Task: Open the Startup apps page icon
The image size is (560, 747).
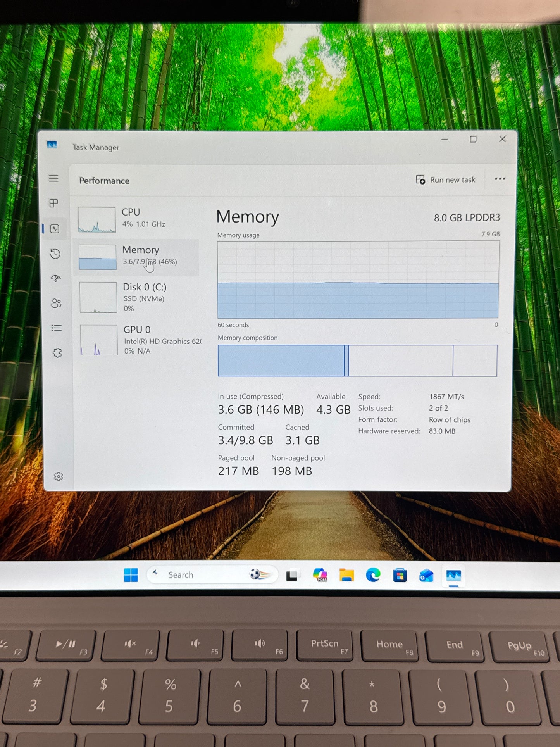Action: point(56,278)
